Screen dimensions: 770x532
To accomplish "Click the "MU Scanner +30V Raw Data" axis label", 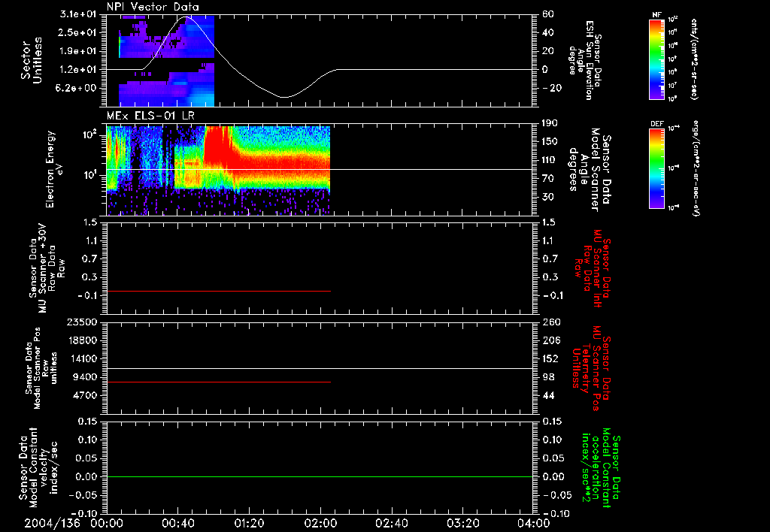I will [47, 268].
